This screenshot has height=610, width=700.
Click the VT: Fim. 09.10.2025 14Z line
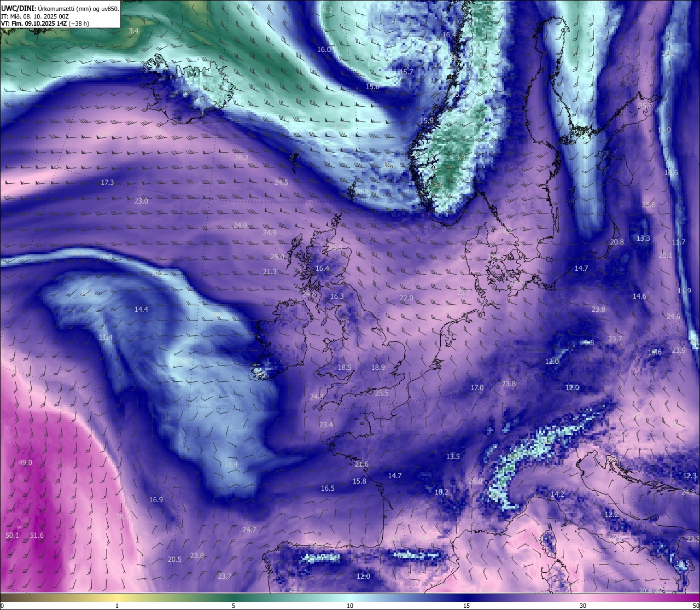[45, 24]
